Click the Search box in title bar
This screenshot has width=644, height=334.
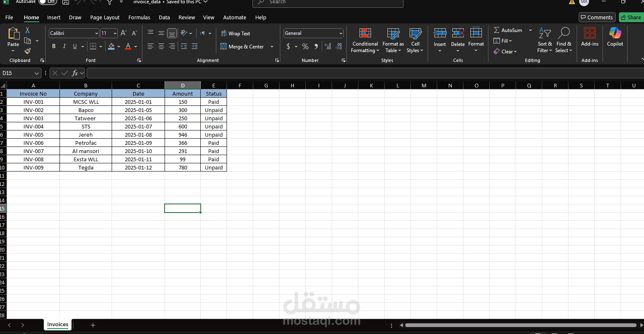coord(328,2)
